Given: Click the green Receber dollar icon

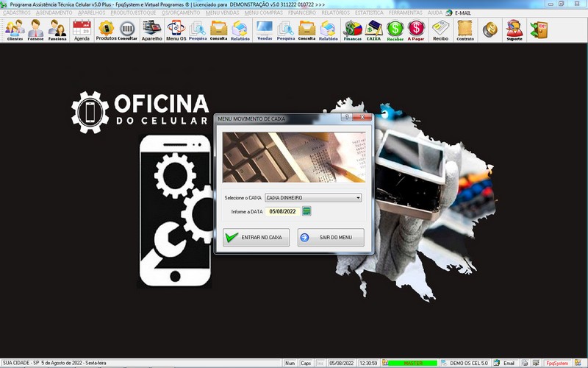Looking at the screenshot, I should [395, 30].
